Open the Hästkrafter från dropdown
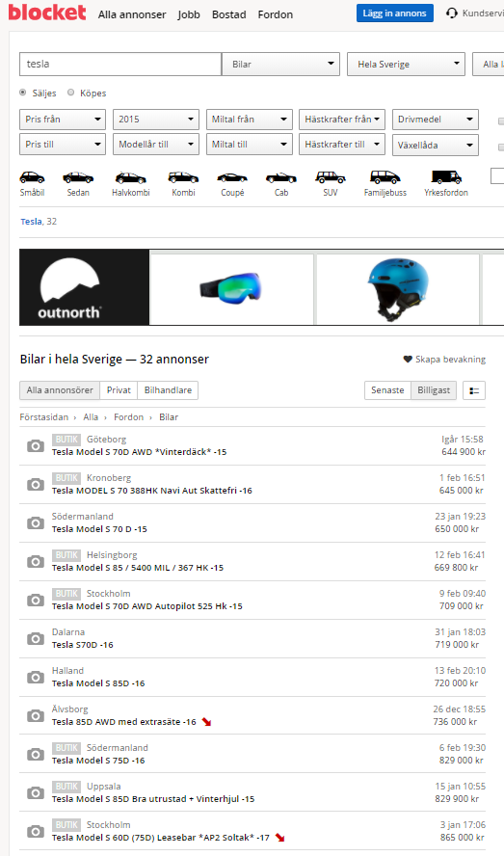The image size is (504, 856). point(342,119)
